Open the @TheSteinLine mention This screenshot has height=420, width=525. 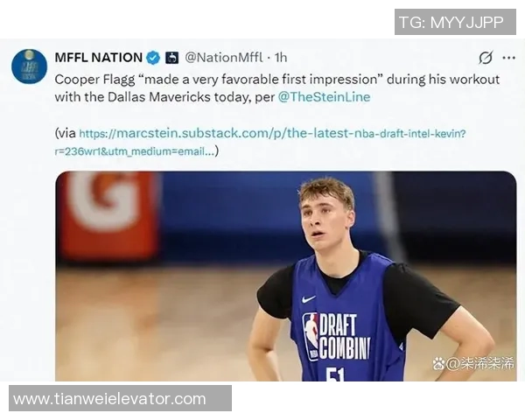324,97
